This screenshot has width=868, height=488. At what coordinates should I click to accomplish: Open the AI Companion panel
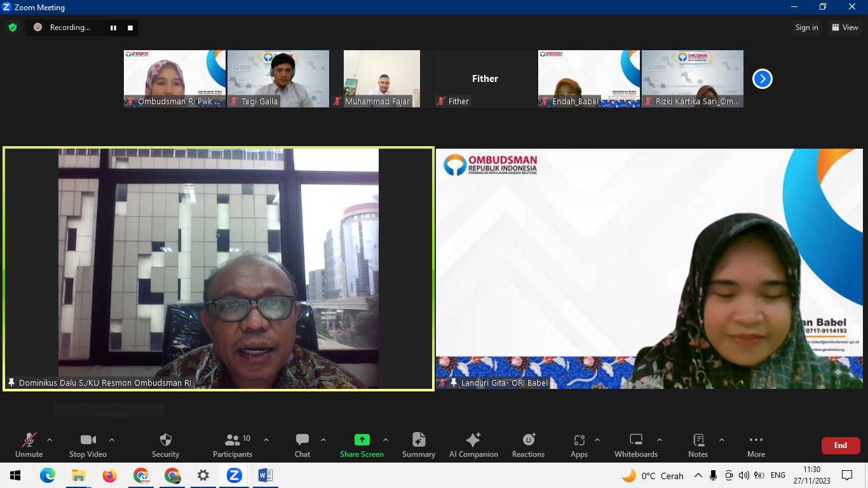coord(473,445)
